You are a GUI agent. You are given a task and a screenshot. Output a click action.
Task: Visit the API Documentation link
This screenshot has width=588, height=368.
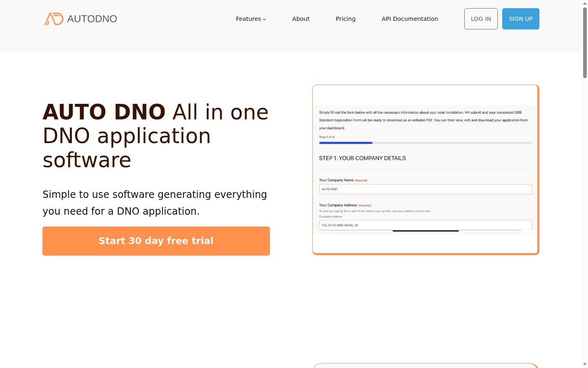point(410,19)
